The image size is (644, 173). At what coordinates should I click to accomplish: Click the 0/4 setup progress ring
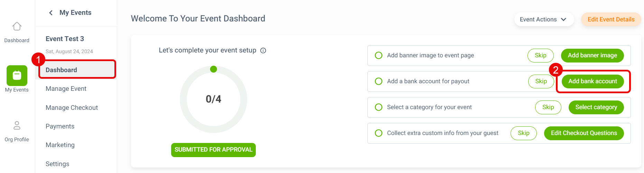pos(214,99)
